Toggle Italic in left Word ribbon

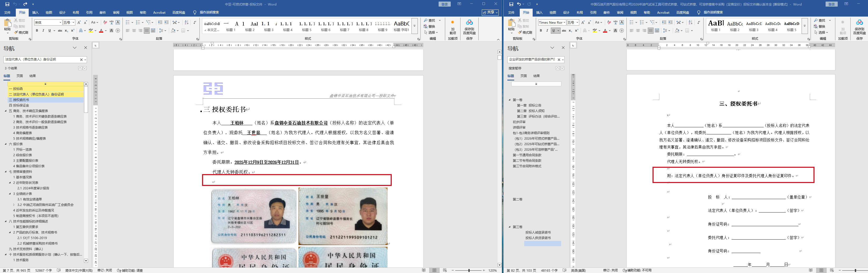pos(43,31)
